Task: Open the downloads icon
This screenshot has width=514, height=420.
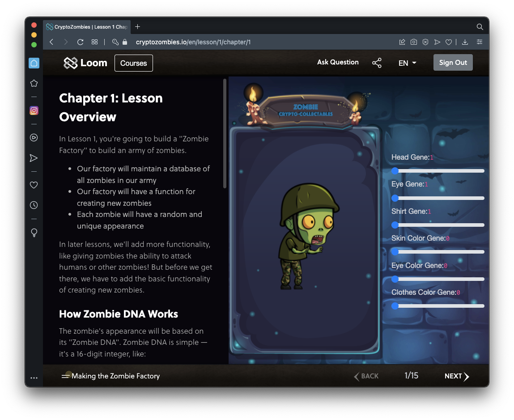Action: (x=465, y=42)
